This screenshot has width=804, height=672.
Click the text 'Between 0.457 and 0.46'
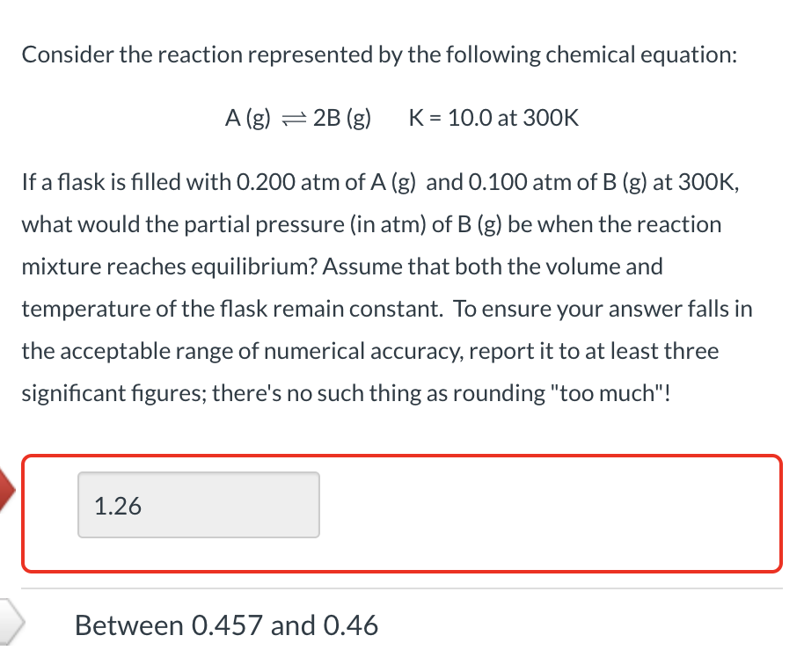tap(226, 625)
